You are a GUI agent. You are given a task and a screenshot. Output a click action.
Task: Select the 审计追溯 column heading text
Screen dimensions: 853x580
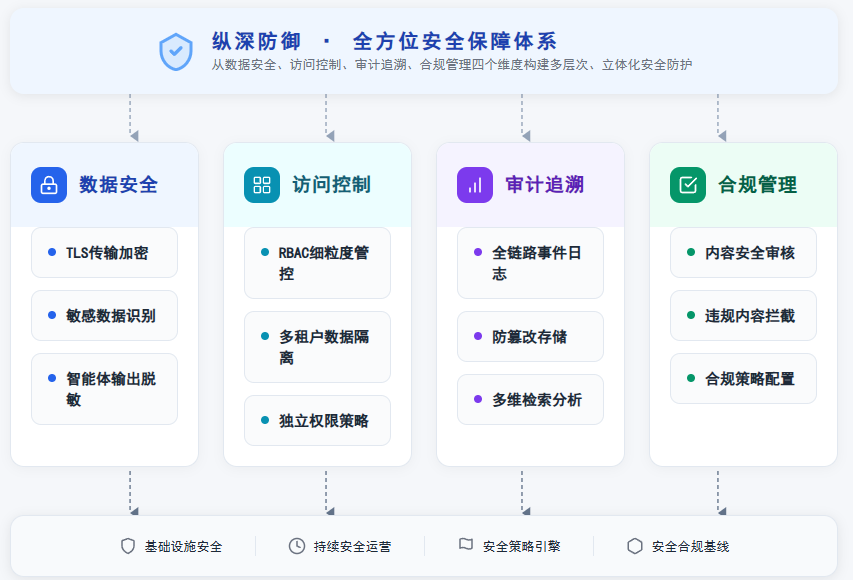(x=545, y=185)
